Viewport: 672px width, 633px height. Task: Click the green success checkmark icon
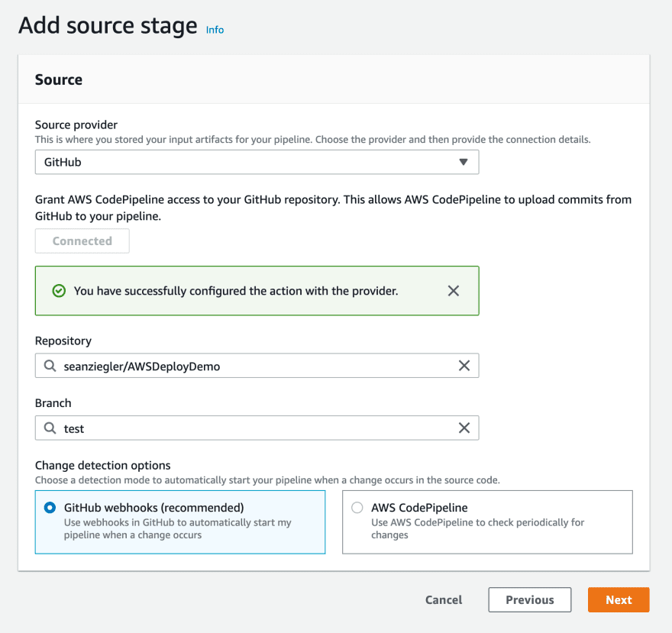pos(59,291)
